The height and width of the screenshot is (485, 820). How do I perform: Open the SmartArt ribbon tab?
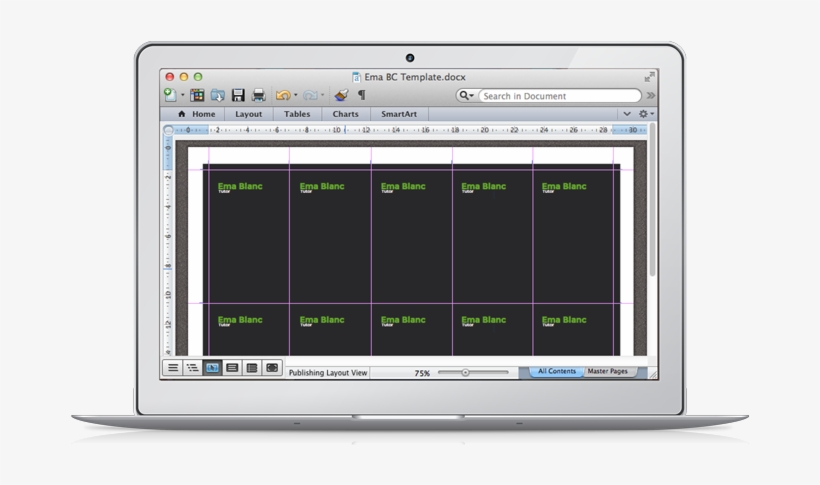399,114
